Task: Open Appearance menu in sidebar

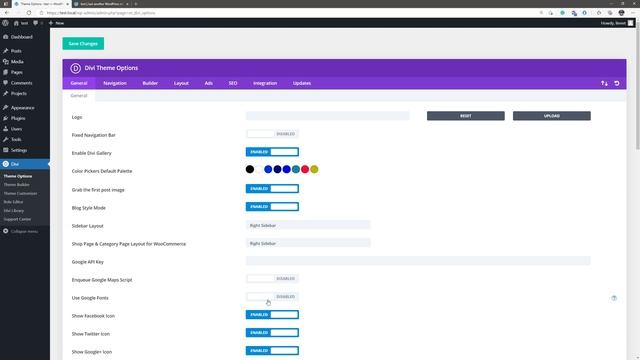Action: 22,108
